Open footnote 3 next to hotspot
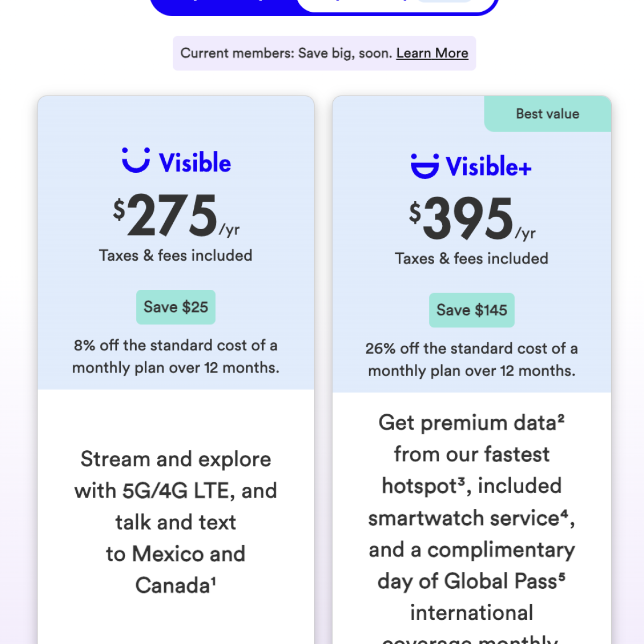The image size is (644, 644). (x=461, y=481)
